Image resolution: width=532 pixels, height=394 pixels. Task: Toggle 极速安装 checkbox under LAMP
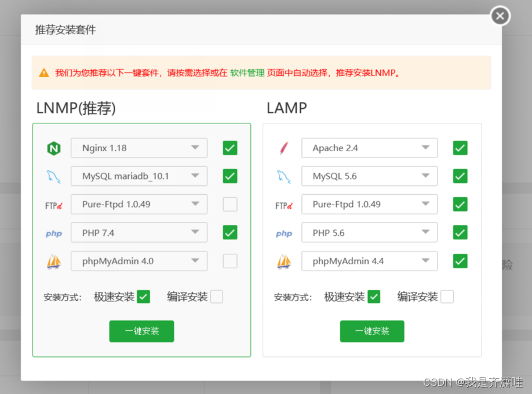pyautogui.click(x=374, y=297)
